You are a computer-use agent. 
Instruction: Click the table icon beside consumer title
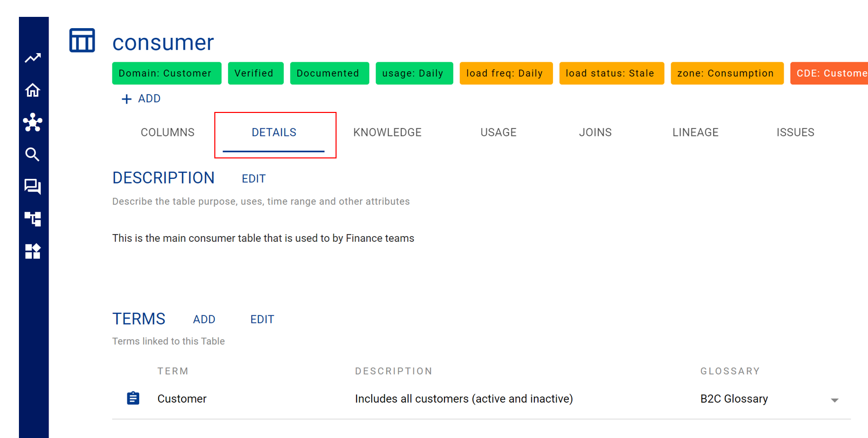[82, 40]
